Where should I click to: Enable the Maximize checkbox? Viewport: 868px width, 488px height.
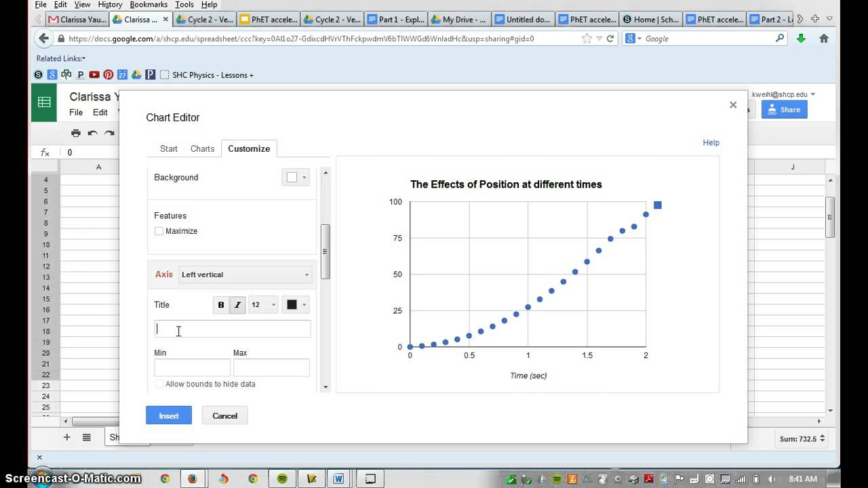pos(159,231)
